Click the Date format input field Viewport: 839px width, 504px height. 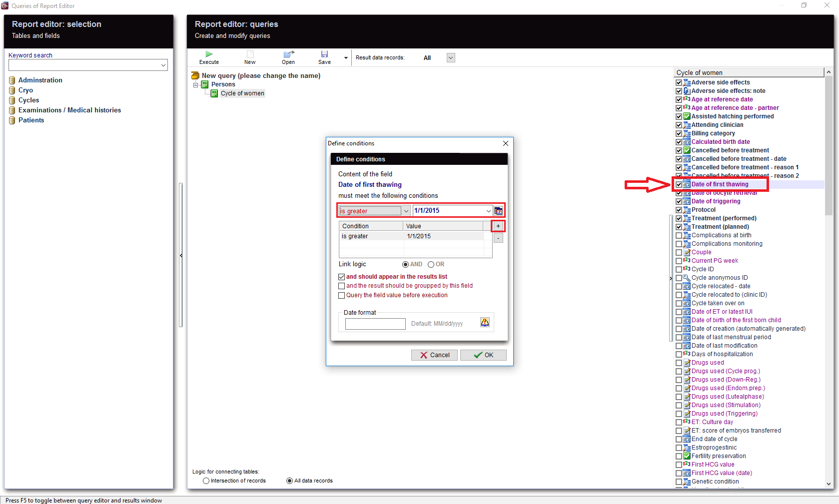375,324
